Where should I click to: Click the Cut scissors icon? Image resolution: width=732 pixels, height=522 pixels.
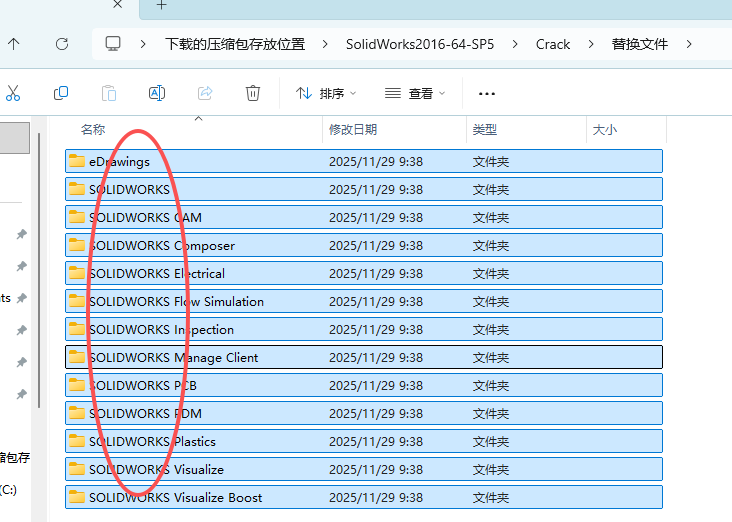click(x=13, y=93)
